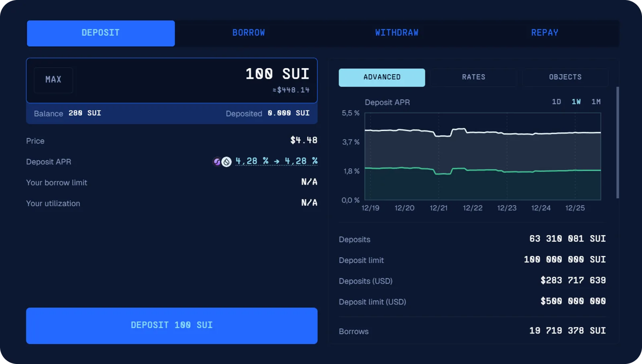Click the Deposit APR chart title
Image resolution: width=642 pixels, height=364 pixels.
click(387, 102)
